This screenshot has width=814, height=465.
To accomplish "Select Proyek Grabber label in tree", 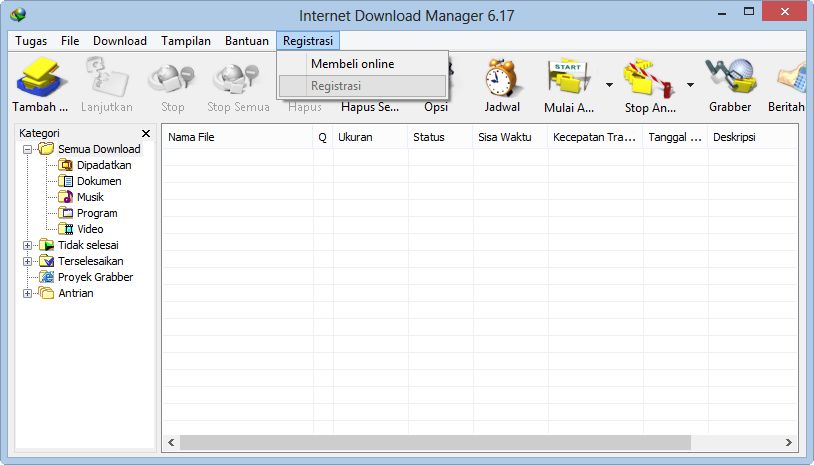I will coord(96,277).
